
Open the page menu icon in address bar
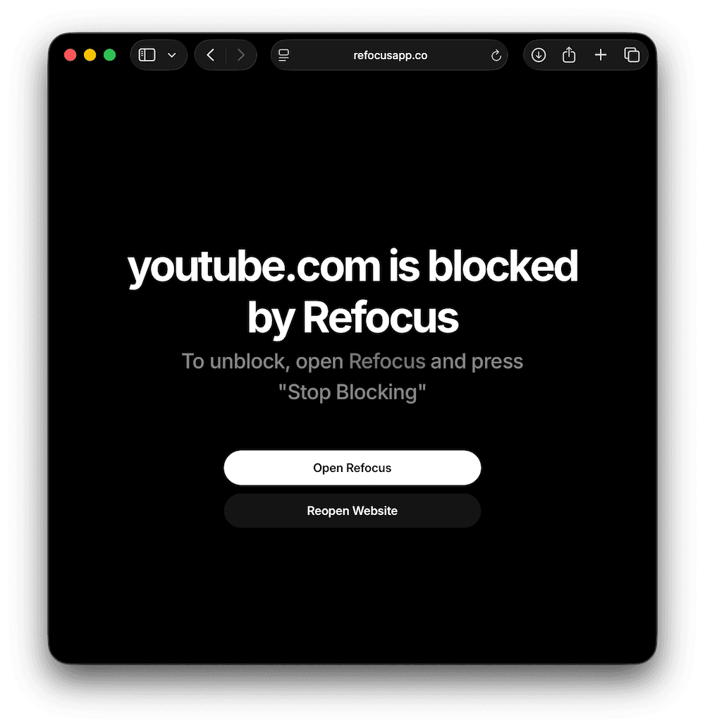point(283,55)
